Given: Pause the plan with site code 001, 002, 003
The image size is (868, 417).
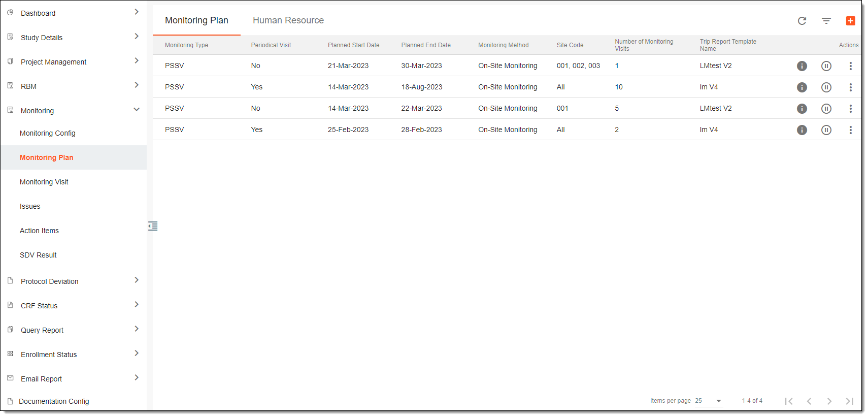Looking at the screenshot, I should point(826,66).
